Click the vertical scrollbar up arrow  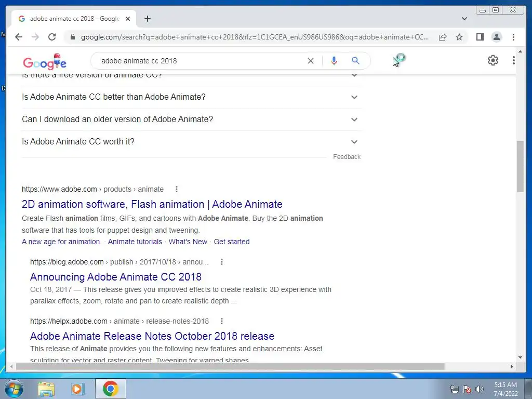coord(521,51)
